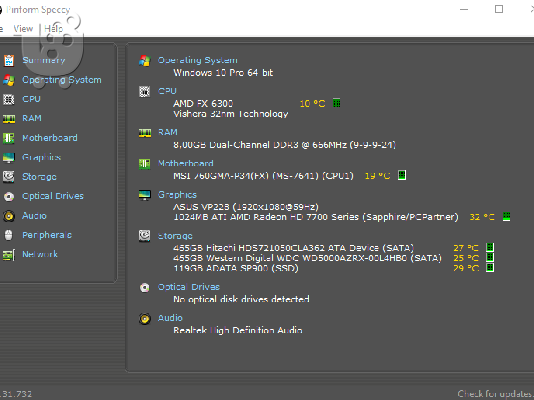Click the temperature icon next to Hitachi drive 27 °C

(x=490, y=247)
